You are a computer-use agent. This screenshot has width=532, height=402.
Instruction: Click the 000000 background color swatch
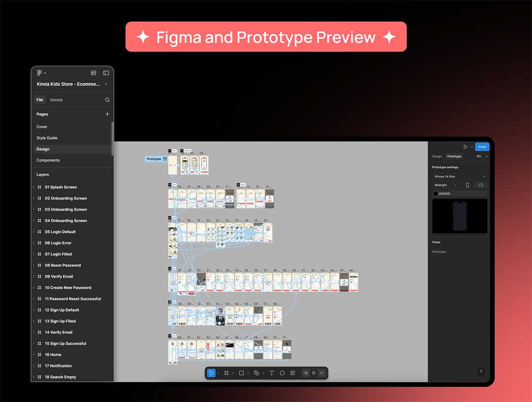point(435,194)
